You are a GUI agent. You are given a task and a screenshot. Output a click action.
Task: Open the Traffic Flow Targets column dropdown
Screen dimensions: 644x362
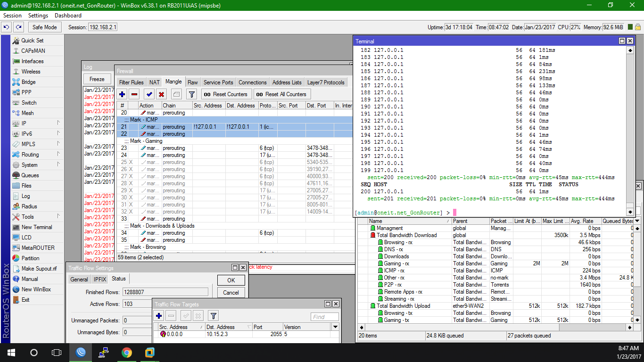tap(335, 327)
